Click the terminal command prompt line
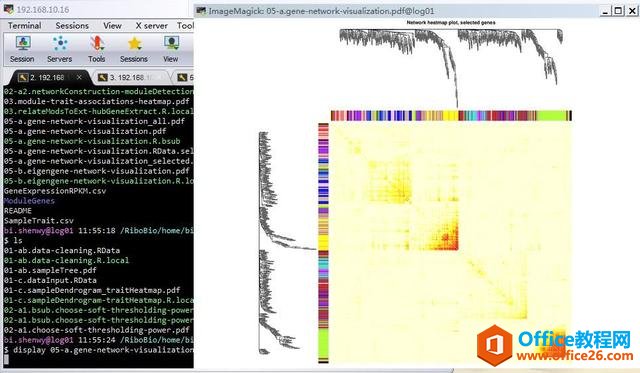The image size is (640, 373). (x=98, y=350)
